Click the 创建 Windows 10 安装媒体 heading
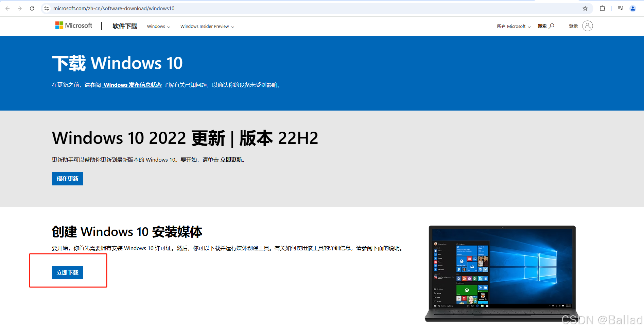This screenshot has width=644, height=331. (x=127, y=232)
